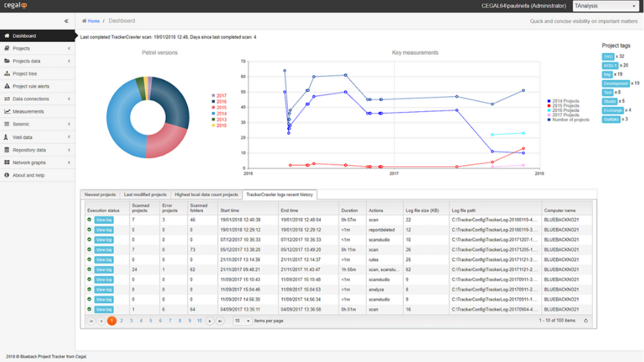Open the TAnalysis dropdown in header
Image resolution: width=644 pixels, height=362 pixels.
pyautogui.click(x=606, y=6)
